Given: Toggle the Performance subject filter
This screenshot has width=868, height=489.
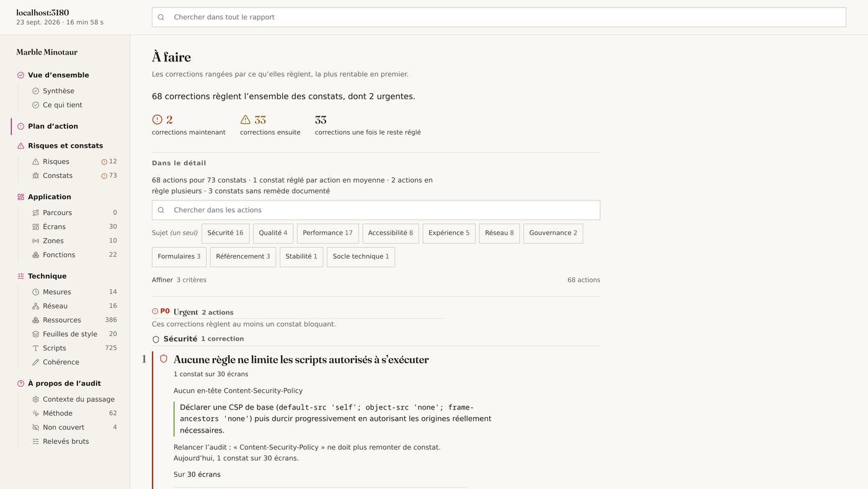Looking at the screenshot, I should coord(327,233).
